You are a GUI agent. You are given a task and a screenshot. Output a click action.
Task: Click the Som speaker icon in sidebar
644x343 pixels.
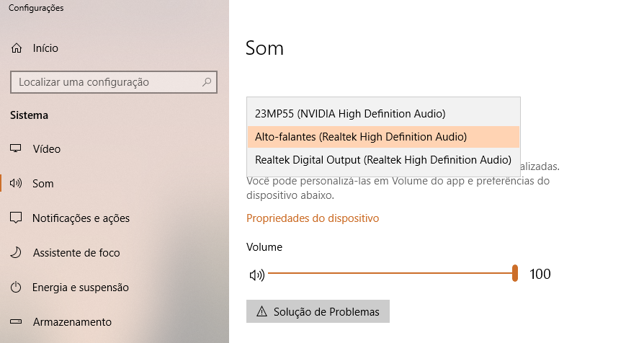click(16, 183)
